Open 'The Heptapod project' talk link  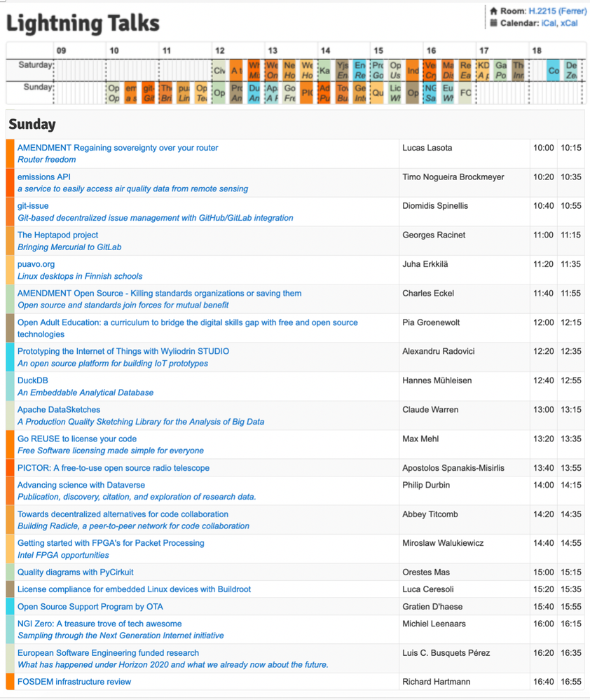click(x=57, y=235)
